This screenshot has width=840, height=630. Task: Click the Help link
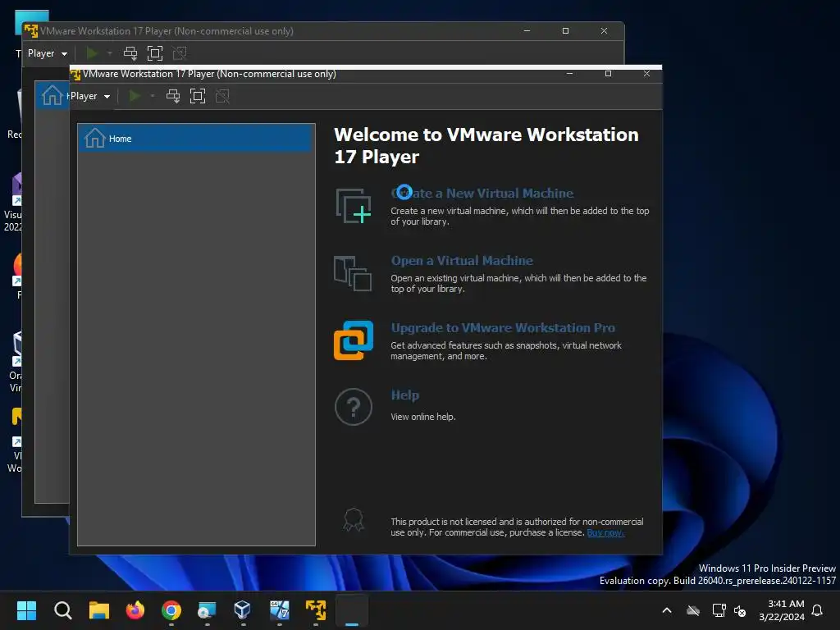tap(405, 395)
